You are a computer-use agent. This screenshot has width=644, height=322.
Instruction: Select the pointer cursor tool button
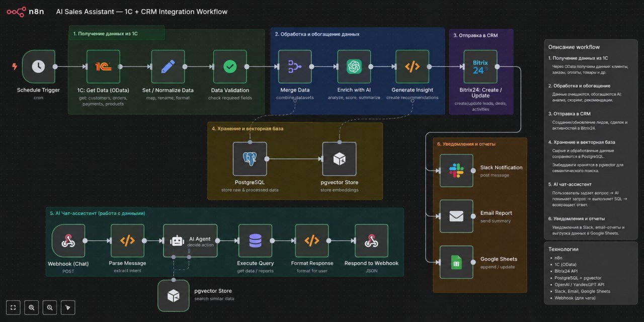pos(67,307)
